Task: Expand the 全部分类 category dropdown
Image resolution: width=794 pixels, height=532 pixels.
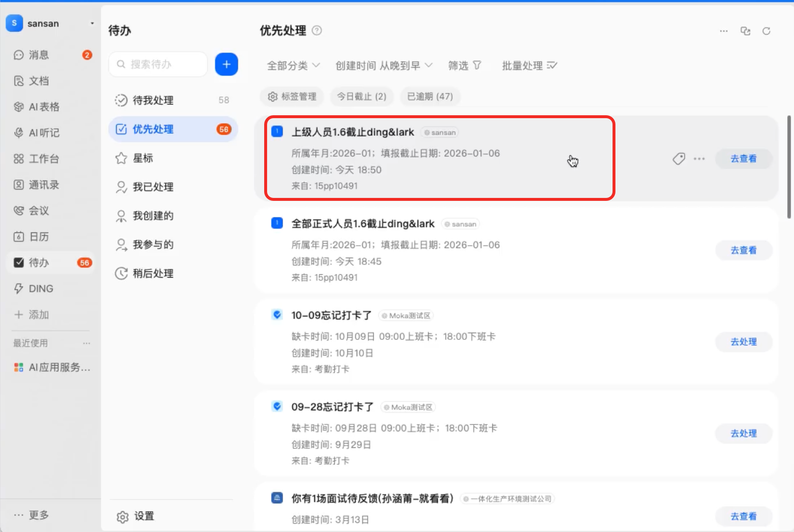Action: coord(293,66)
